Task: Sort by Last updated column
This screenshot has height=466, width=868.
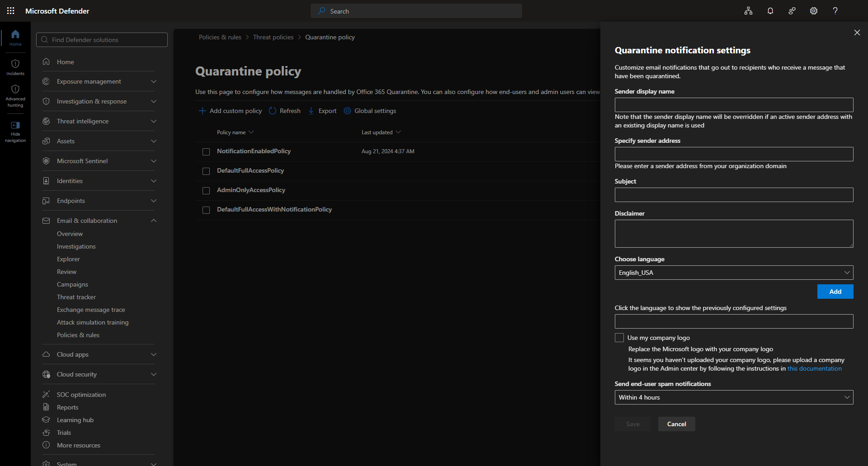Action: tap(381, 132)
